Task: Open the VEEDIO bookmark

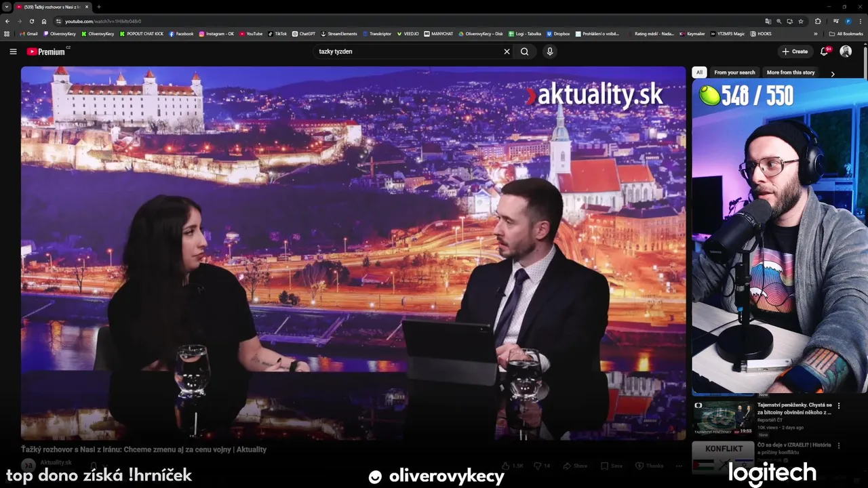Action: tap(408, 33)
